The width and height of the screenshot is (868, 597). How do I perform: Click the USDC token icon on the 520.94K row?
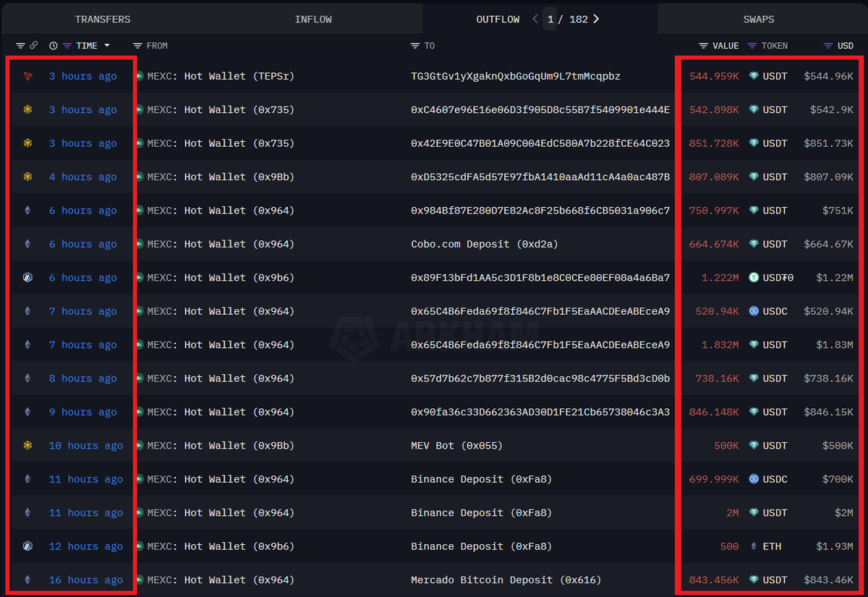(x=754, y=311)
